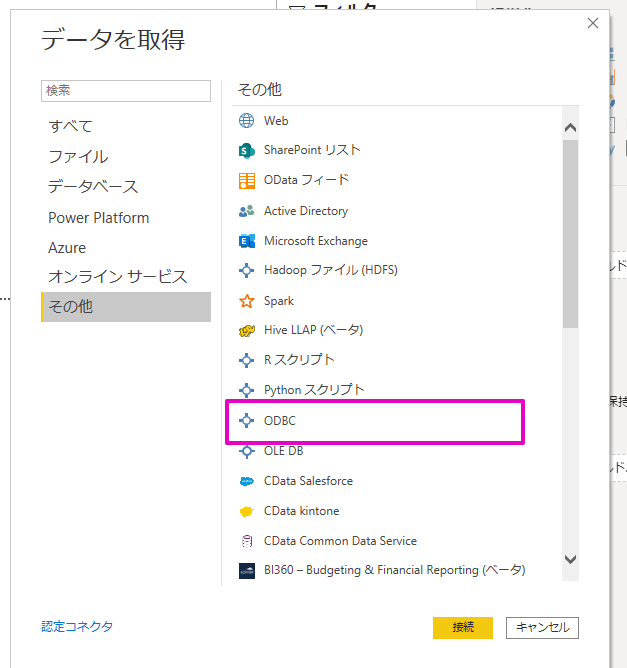Switch to the Azure category
This screenshot has height=668, width=627.
tap(67, 248)
